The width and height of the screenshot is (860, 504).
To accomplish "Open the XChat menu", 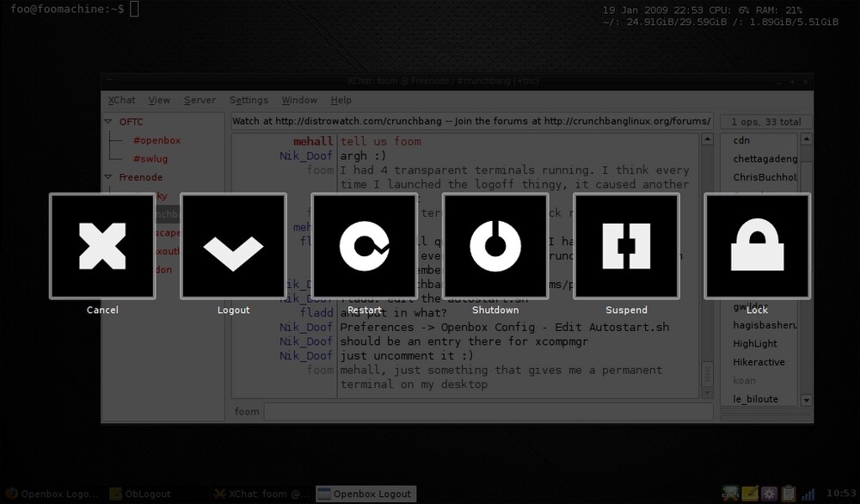I will 121,100.
